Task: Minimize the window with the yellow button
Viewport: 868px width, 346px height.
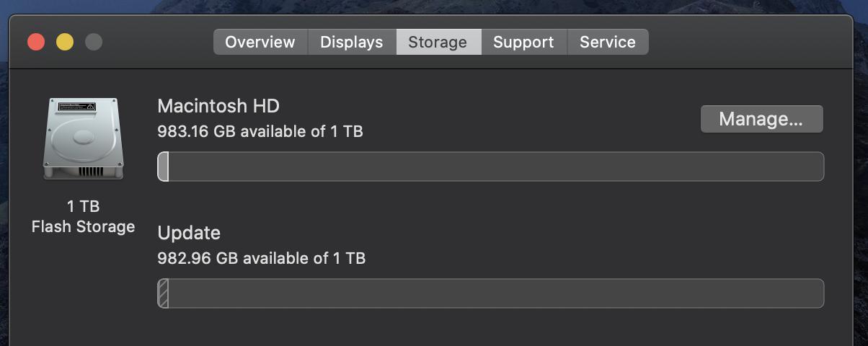Action: point(65,42)
